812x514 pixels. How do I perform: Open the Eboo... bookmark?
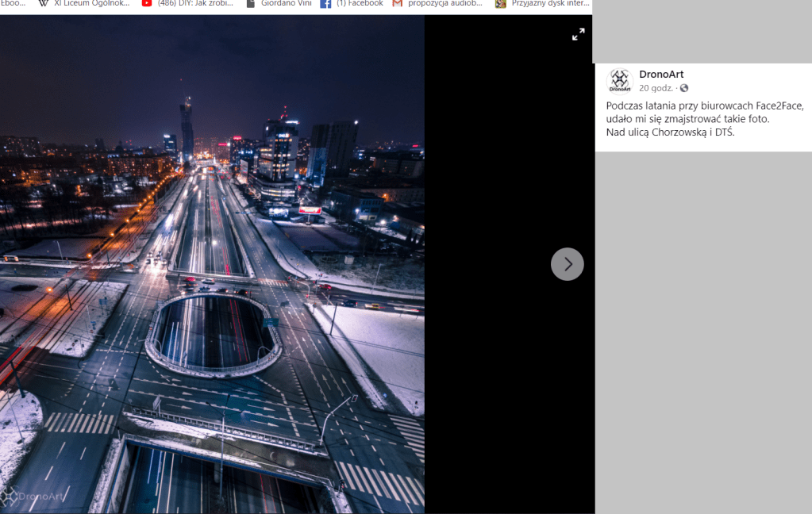point(13,4)
